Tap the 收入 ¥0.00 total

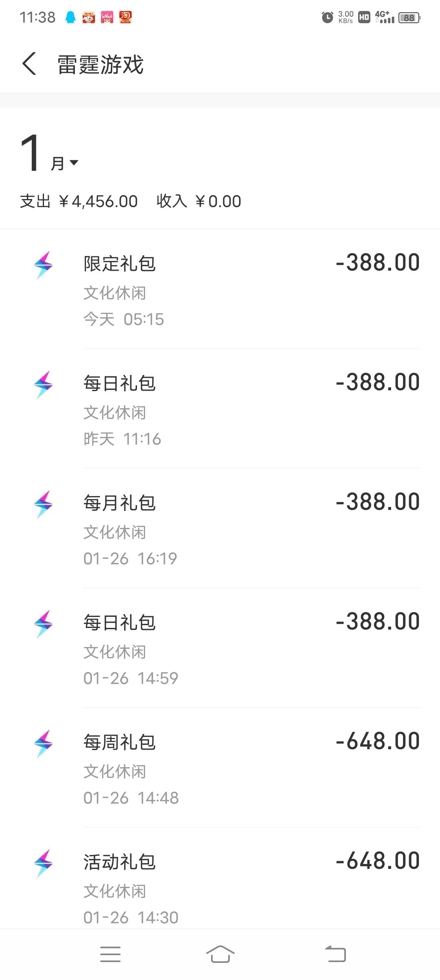point(199,201)
